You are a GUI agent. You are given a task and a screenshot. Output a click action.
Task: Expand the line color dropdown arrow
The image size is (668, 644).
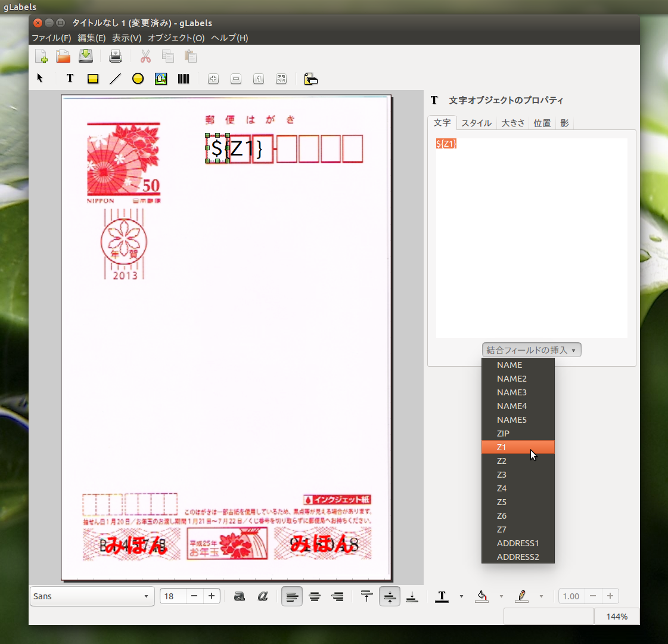click(542, 596)
